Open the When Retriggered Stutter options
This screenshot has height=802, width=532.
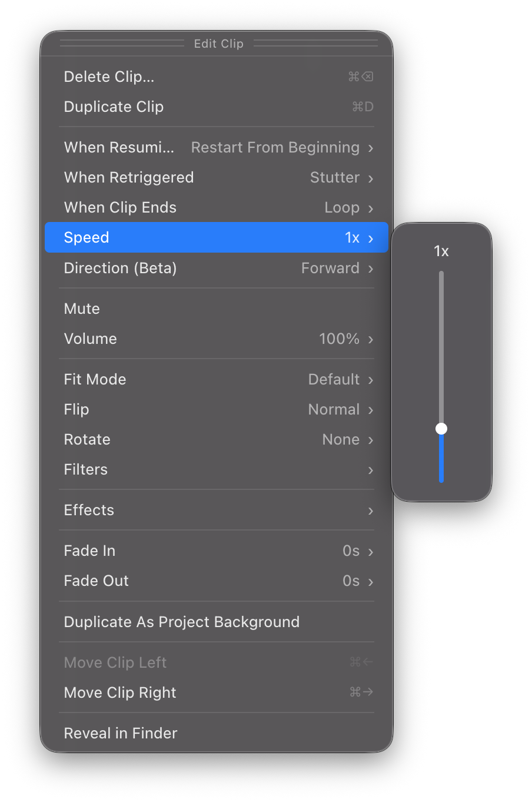(x=218, y=177)
